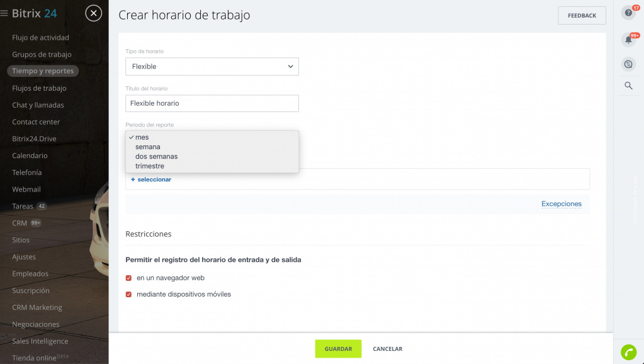Close the slider with the X icon
This screenshot has height=364, width=644.
pos(93,13)
